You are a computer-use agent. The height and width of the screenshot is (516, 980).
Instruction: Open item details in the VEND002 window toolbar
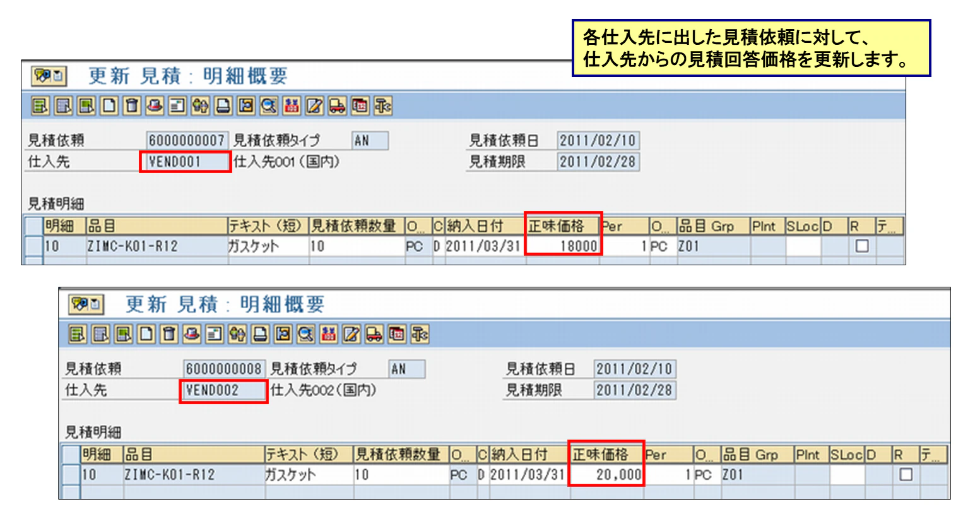coord(77,334)
